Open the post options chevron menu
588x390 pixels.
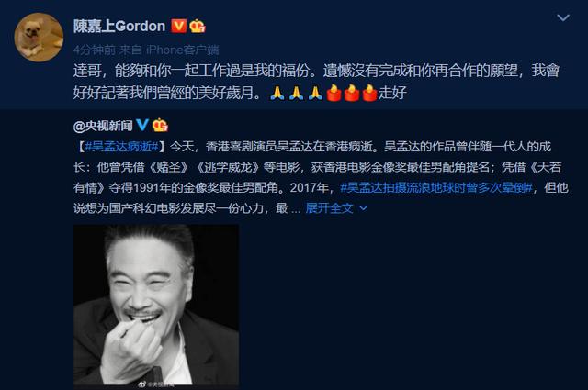click(x=563, y=17)
